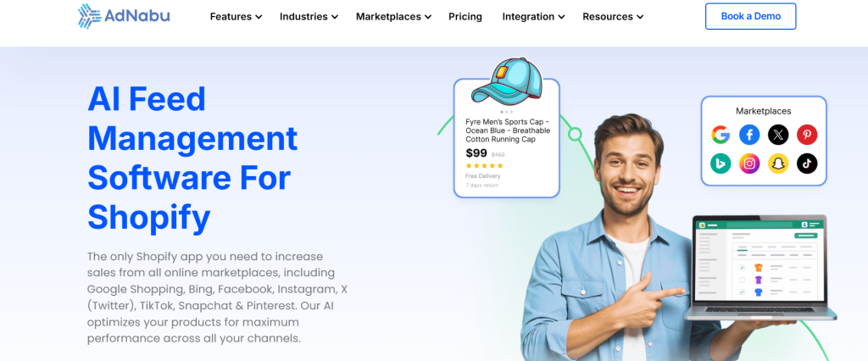
Task: Open the Integration dropdown menu
Action: pos(534,17)
